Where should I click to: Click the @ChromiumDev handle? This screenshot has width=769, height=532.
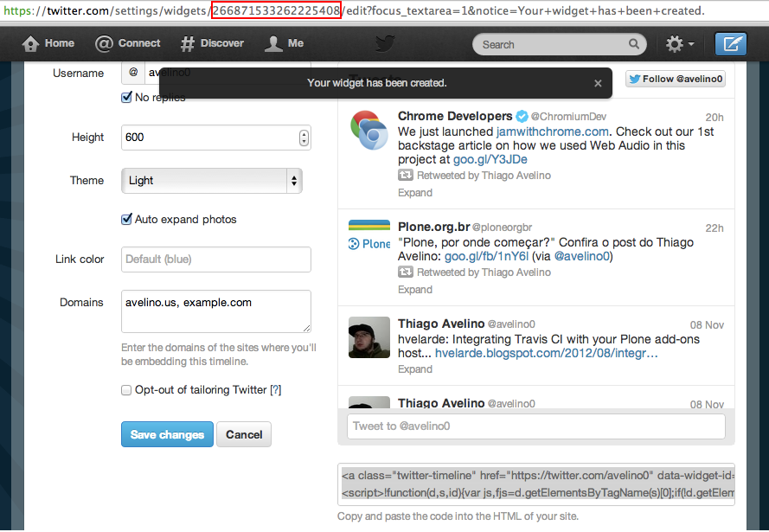(568, 117)
